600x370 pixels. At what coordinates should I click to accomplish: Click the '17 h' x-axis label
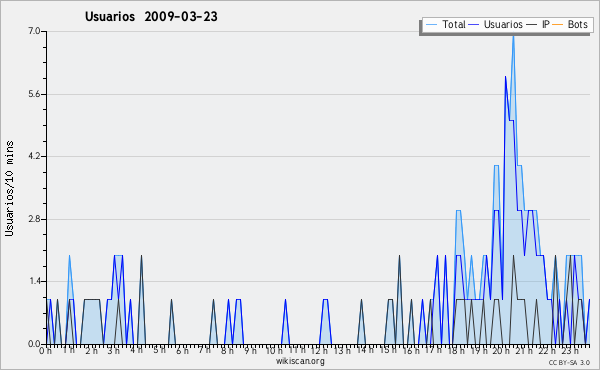point(433,350)
